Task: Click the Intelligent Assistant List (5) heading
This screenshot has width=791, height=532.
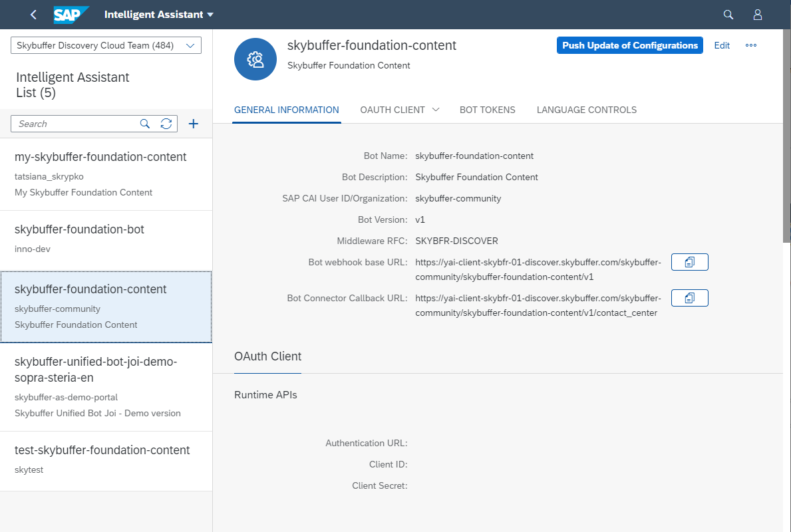Action: (x=73, y=84)
